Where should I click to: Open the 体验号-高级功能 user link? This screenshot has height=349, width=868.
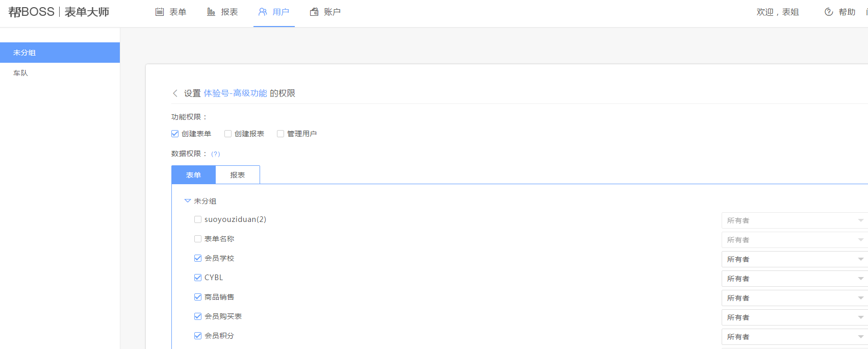tap(235, 93)
